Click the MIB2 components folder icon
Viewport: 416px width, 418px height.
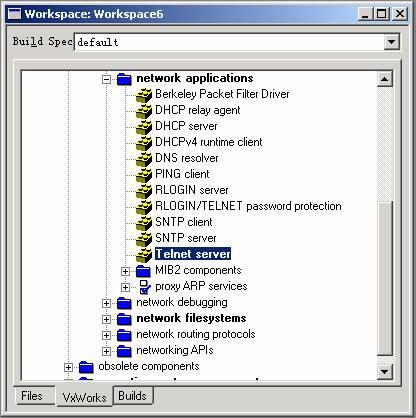(x=143, y=271)
